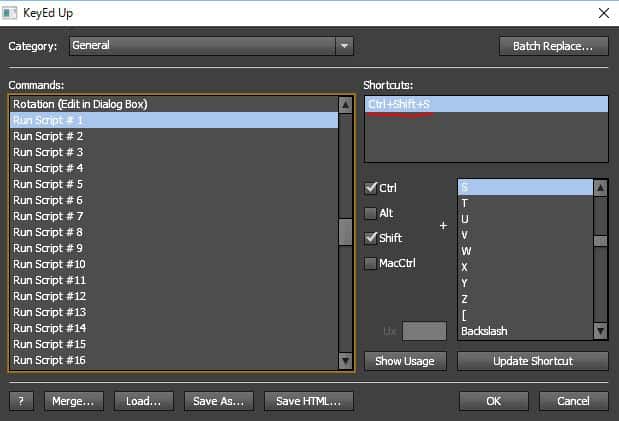Click the KeyEd Up window title icon

point(13,13)
